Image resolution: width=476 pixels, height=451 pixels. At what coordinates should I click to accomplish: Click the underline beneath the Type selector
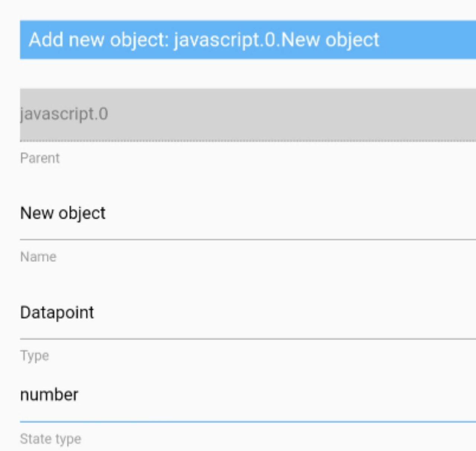point(248,339)
